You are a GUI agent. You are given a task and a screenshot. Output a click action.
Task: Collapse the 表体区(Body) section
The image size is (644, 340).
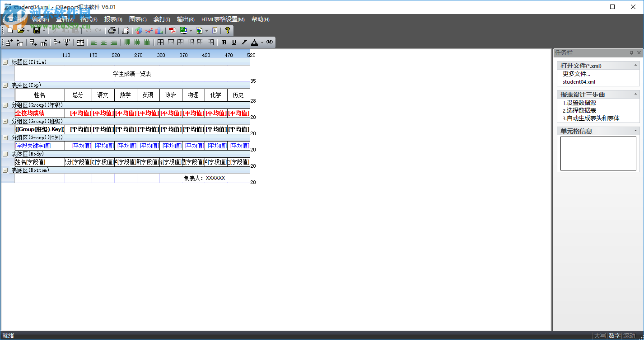click(5, 154)
